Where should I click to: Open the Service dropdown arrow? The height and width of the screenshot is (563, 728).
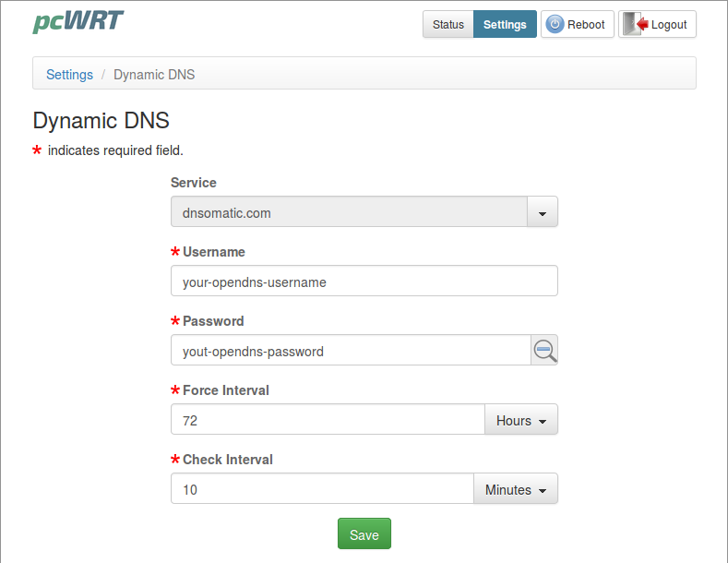tap(543, 212)
